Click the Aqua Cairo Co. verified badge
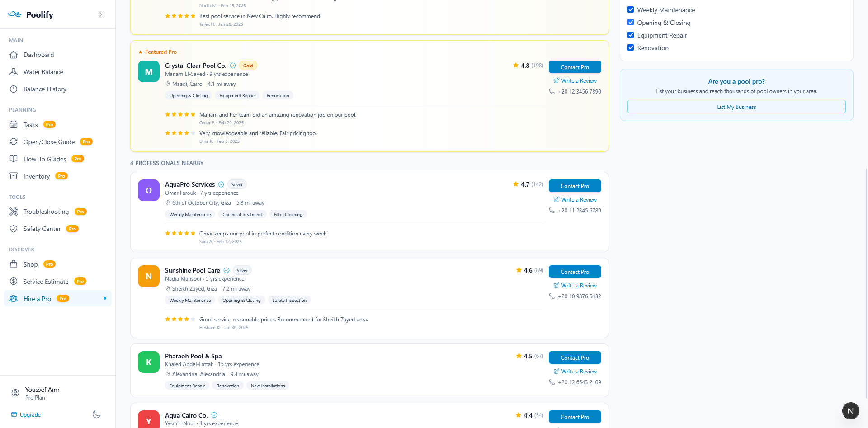 pyautogui.click(x=214, y=415)
